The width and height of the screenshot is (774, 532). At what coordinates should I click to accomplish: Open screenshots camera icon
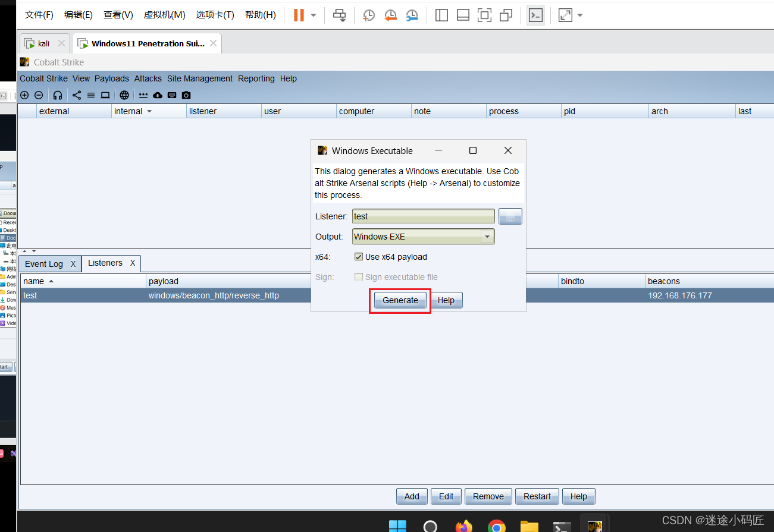(x=186, y=95)
